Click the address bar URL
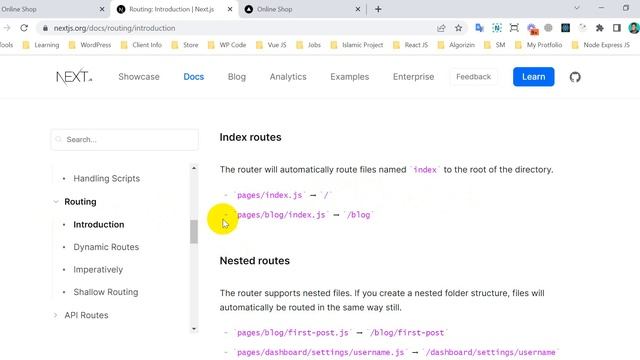Screen dimensions: 640x360 point(114,28)
